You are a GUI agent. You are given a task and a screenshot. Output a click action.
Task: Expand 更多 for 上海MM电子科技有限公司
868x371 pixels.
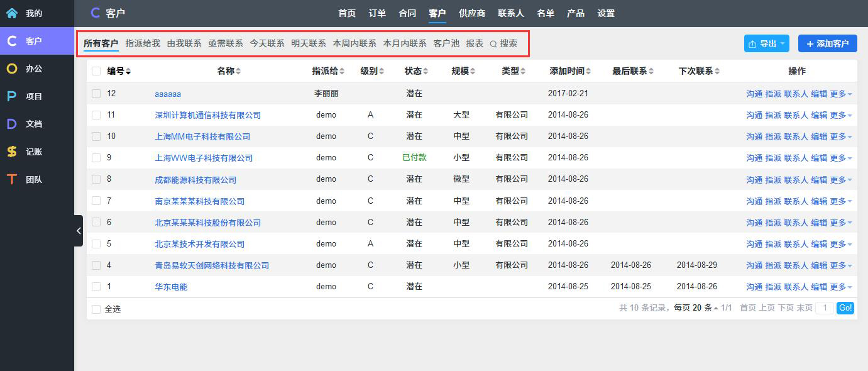[841, 136]
